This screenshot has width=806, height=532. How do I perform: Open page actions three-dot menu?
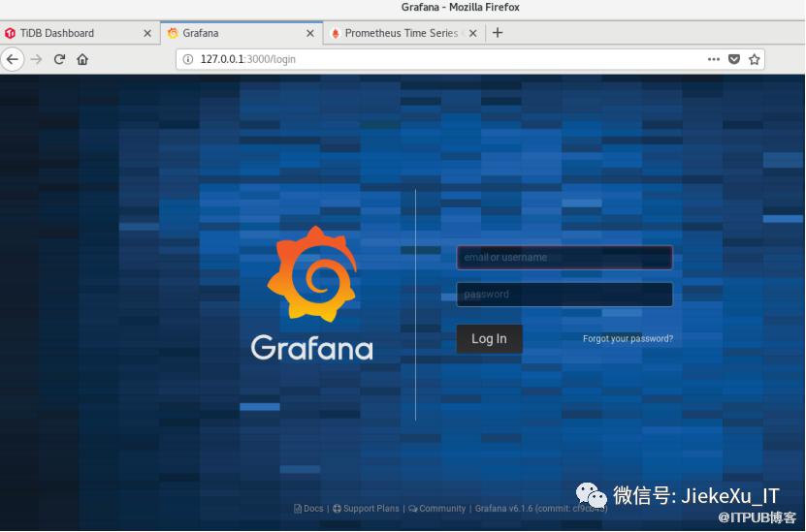click(714, 59)
